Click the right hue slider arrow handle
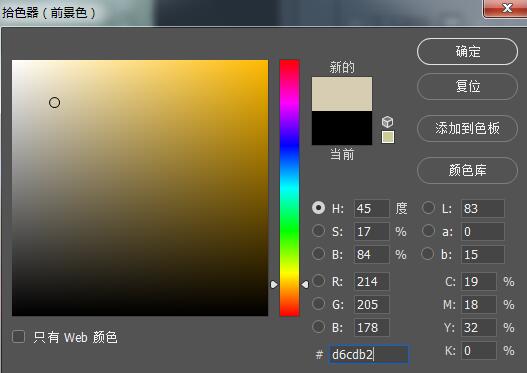The height and width of the screenshot is (373, 527). coord(305,285)
